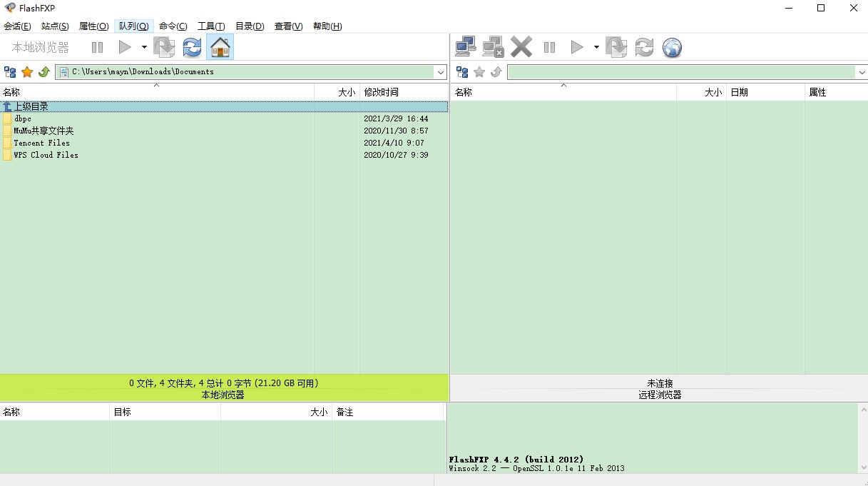868x486 pixels.
Task: Select the Tencent Files folder
Action: click(x=41, y=143)
